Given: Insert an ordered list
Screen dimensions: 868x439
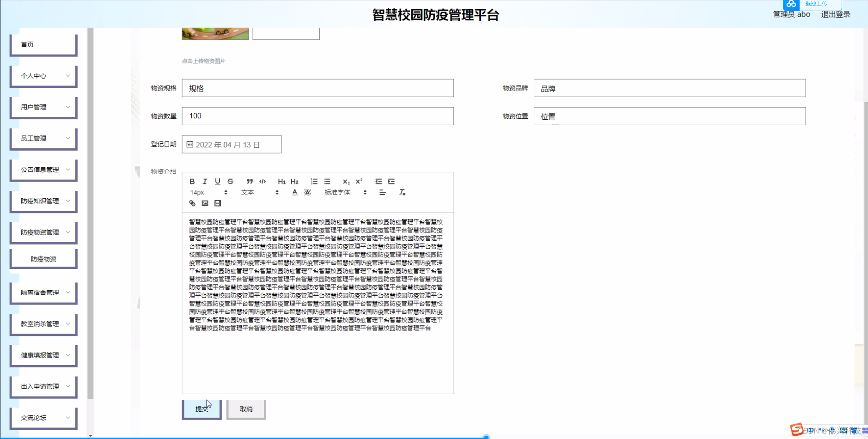Looking at the screenshot, I should click(315, 181).
